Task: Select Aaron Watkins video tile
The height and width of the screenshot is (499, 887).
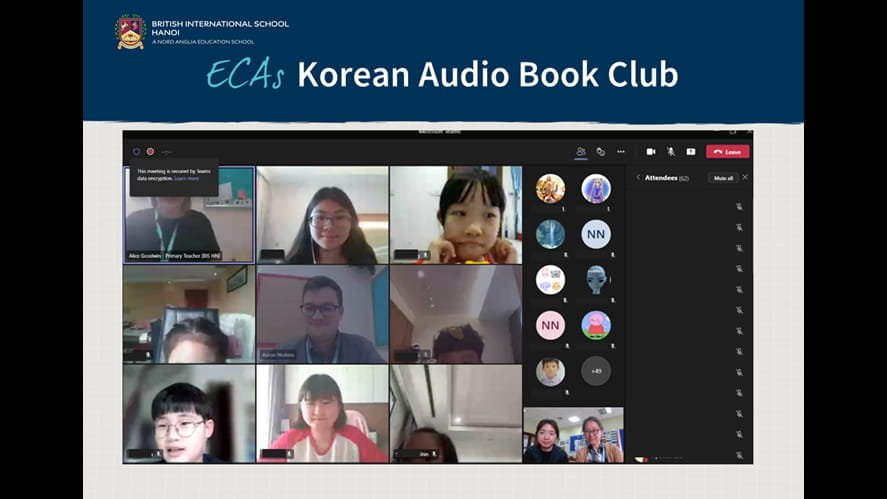Action: pos(322,314)
